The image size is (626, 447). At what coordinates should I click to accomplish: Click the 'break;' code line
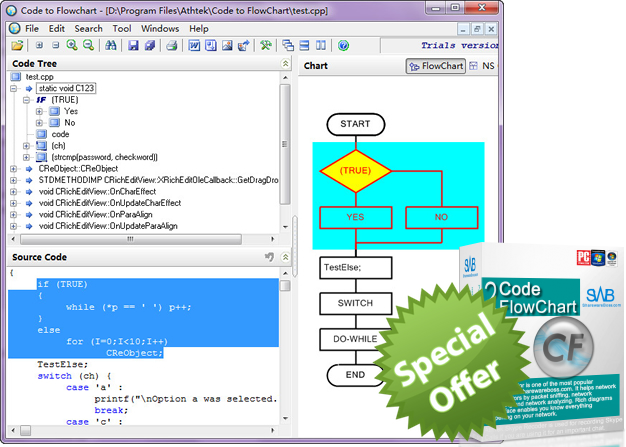pyautogui.click(x=111, y=410)
